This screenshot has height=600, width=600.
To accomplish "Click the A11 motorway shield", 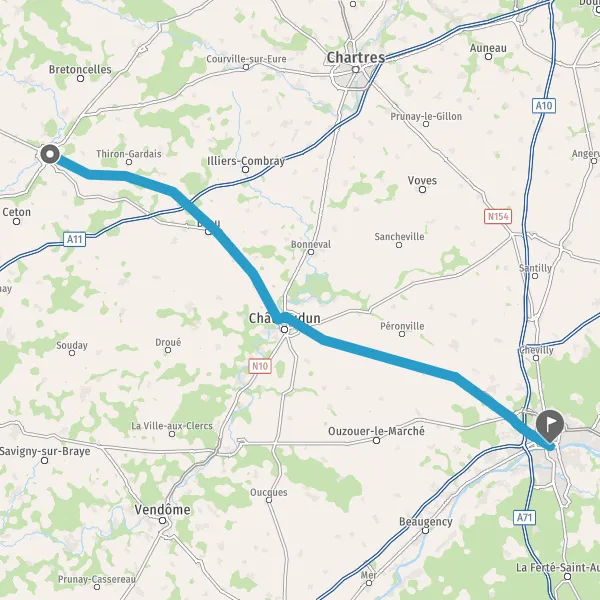I will click(74, 240).
